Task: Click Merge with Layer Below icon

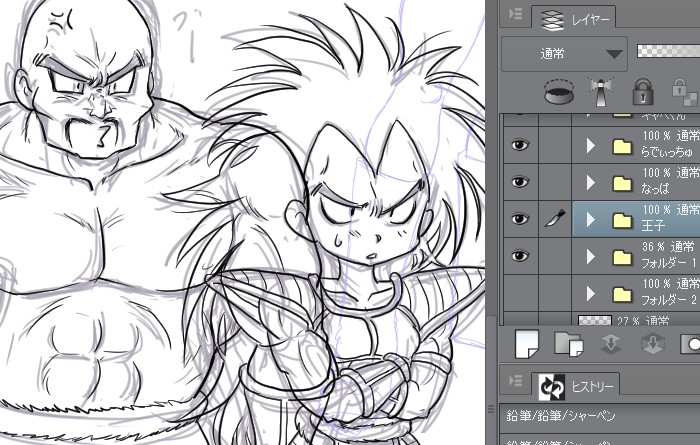Action: click(x=652, y=344)
